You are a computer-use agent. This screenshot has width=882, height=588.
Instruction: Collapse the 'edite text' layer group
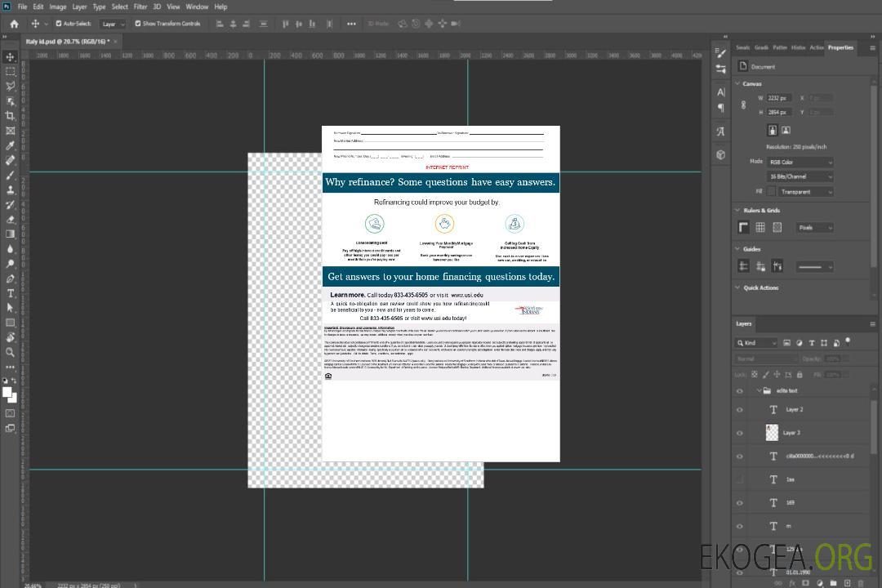[758, 391]
